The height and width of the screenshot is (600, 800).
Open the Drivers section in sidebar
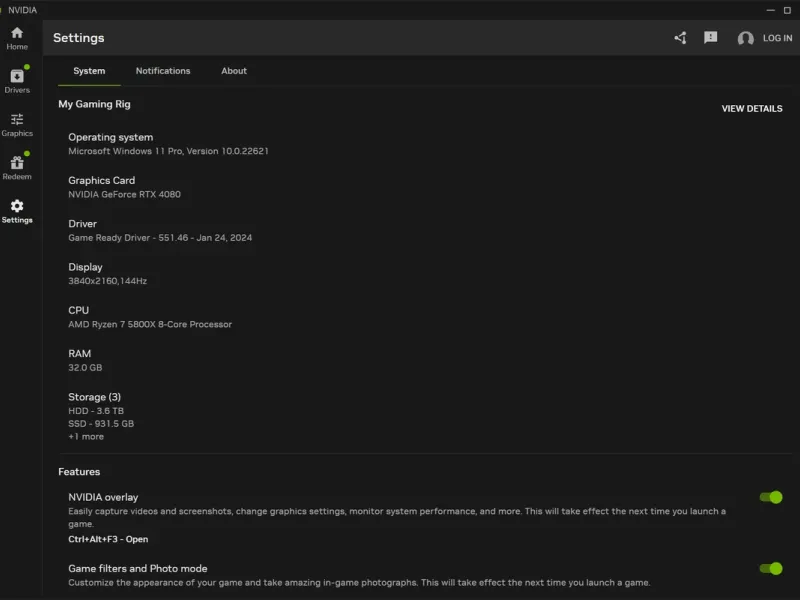[x=17, y=81]
